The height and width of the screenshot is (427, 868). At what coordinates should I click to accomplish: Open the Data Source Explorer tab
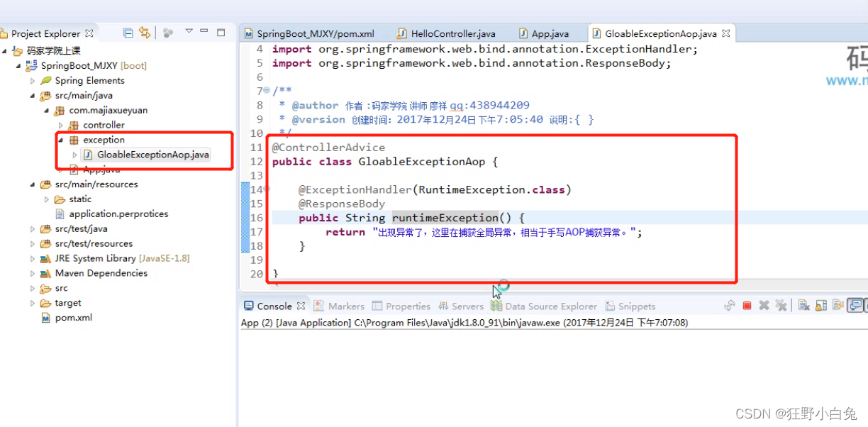[x=544, y=306]
